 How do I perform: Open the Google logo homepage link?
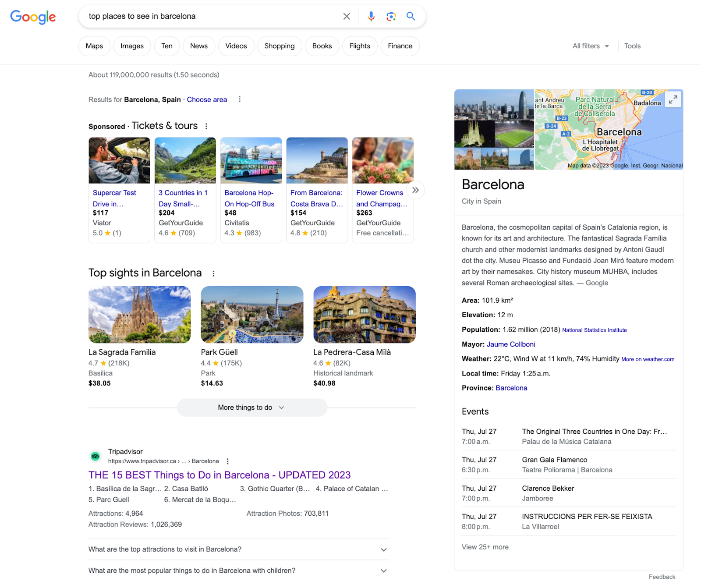click(33, 17)
